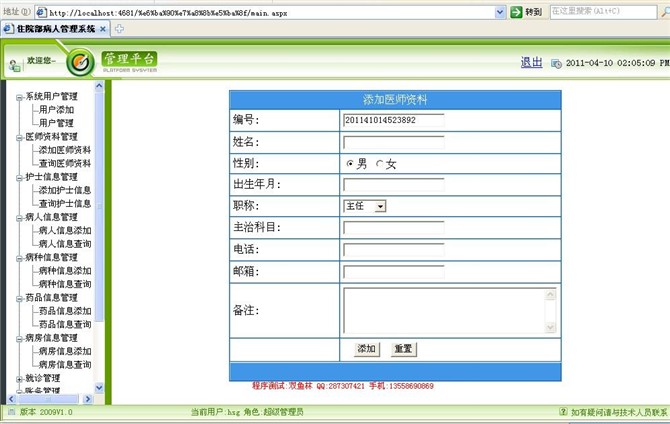
Task: Click the 编号 input field
Action: tap(394, 121)
